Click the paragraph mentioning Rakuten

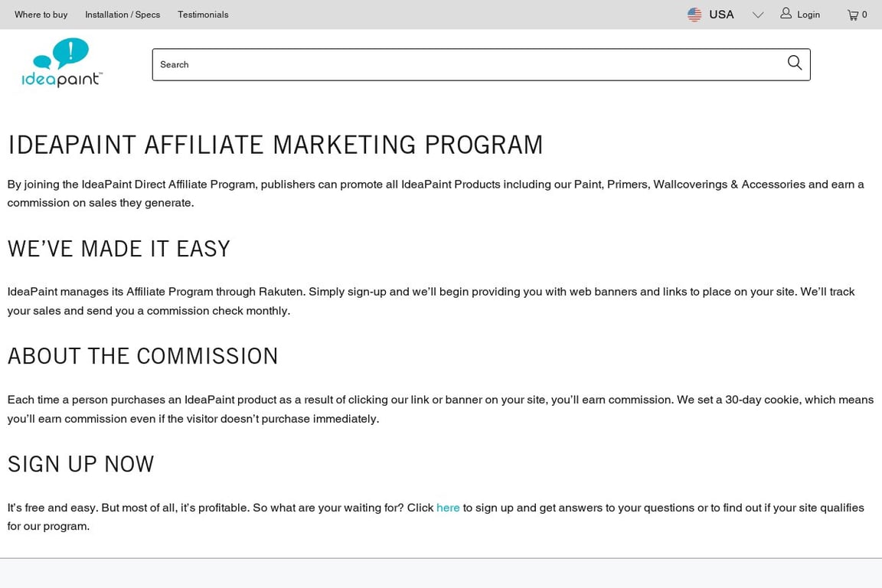pos(431,301)
